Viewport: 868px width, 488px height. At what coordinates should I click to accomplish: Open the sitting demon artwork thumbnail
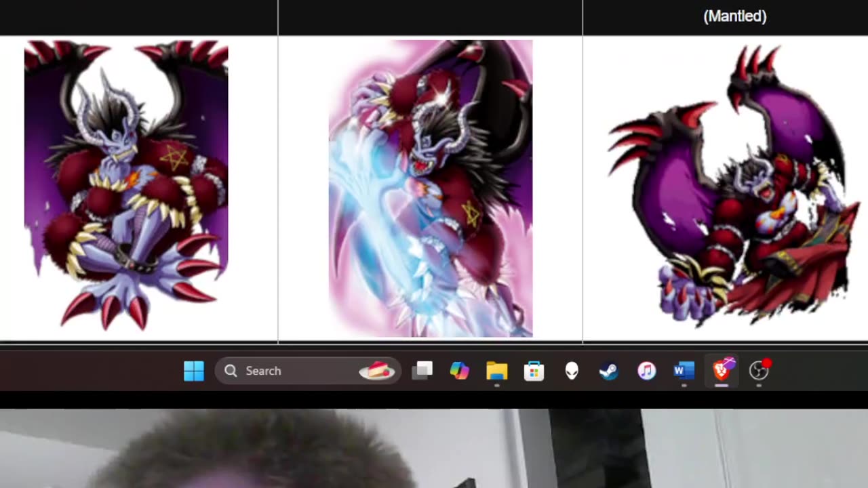pos(126,186)
